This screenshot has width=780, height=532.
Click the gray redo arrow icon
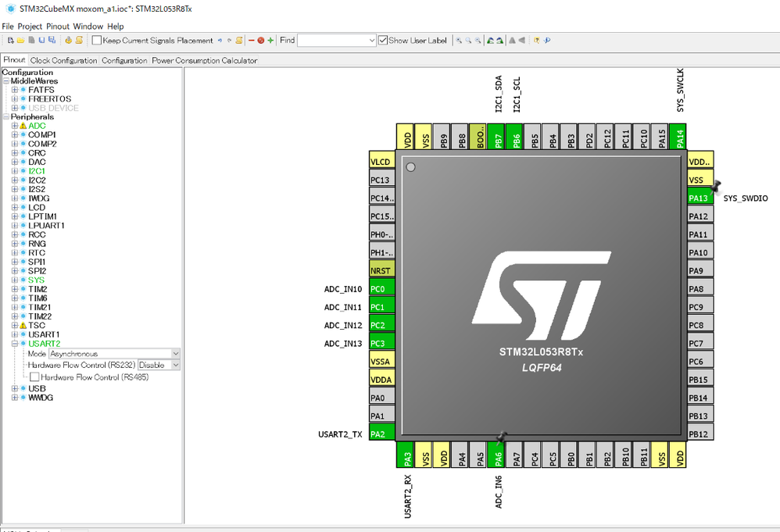coord(229,41)
